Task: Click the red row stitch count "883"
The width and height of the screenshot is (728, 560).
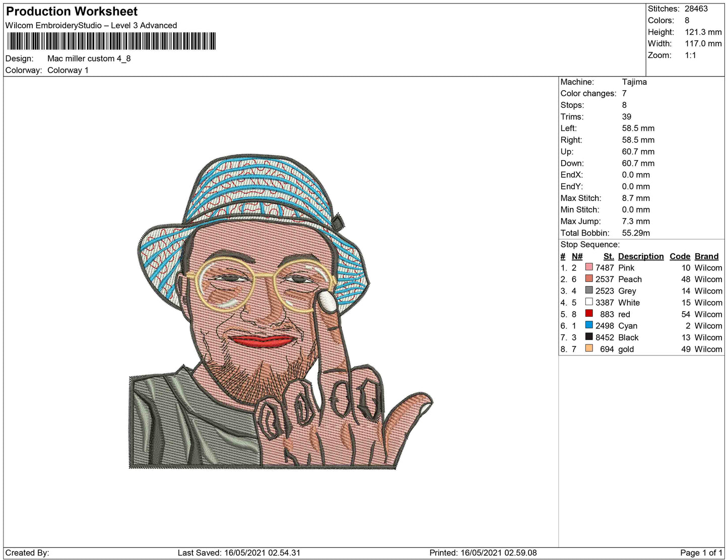Action: click(607, 314)
